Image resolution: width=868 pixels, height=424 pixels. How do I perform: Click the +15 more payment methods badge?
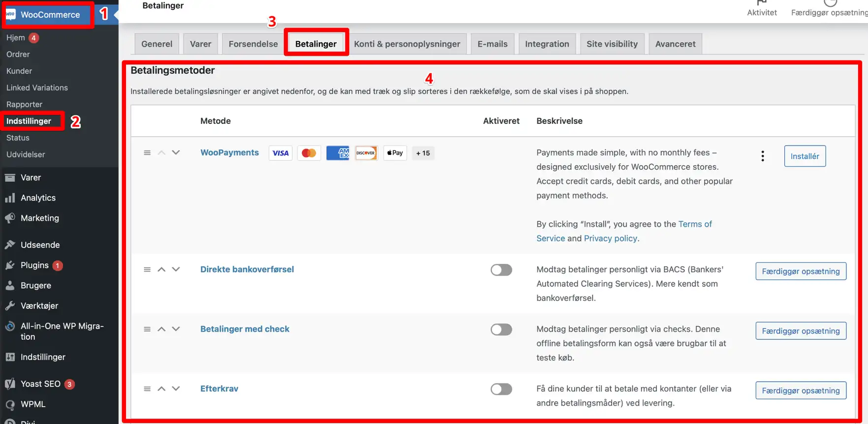click(x=423, y=153)
